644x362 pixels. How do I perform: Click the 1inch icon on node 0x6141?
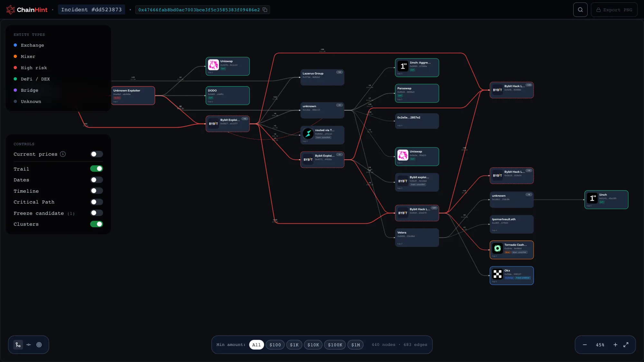click(592, 198)
